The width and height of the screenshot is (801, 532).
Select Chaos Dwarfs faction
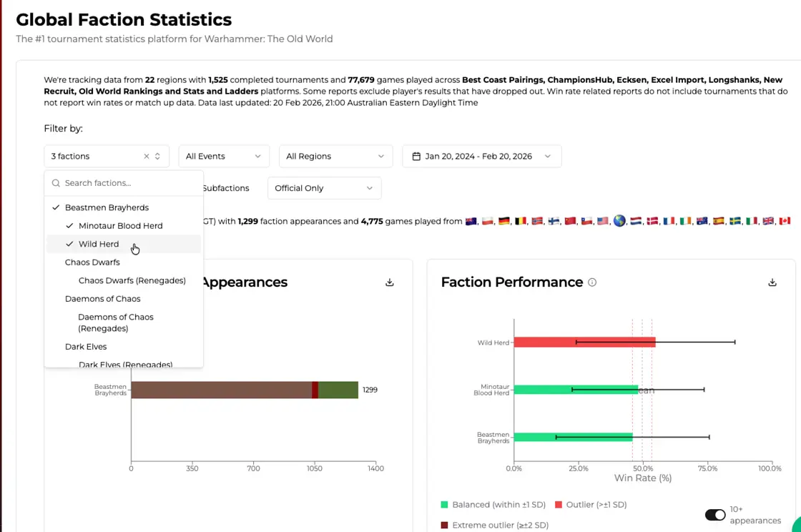[x=124, y=262]
